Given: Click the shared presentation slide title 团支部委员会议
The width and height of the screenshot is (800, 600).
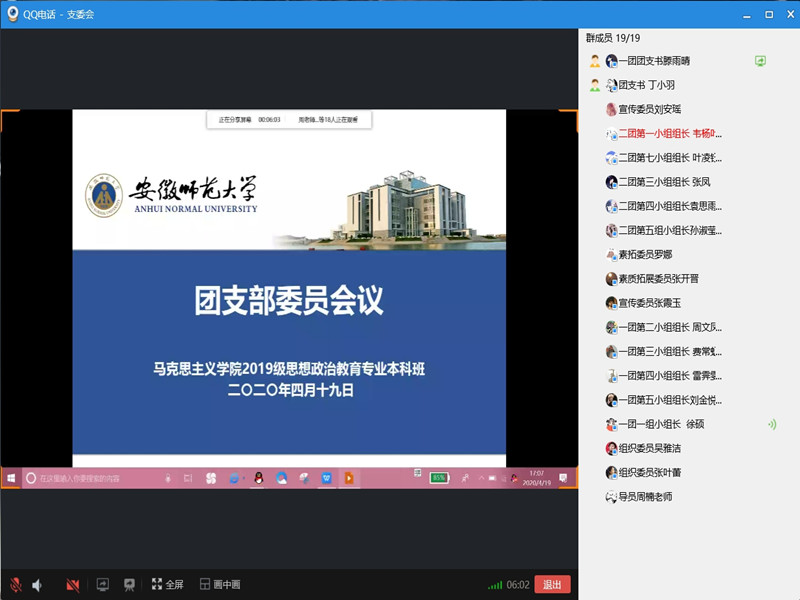Looking at the screenshot, I should 288,301.
